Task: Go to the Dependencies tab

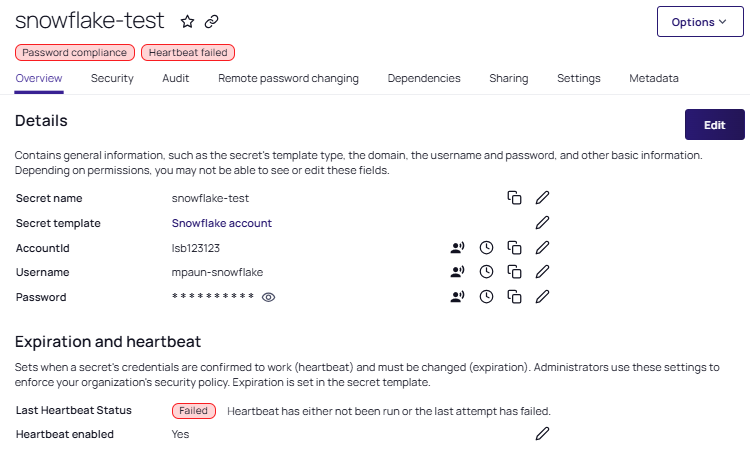Action: (x=424, y=78)
